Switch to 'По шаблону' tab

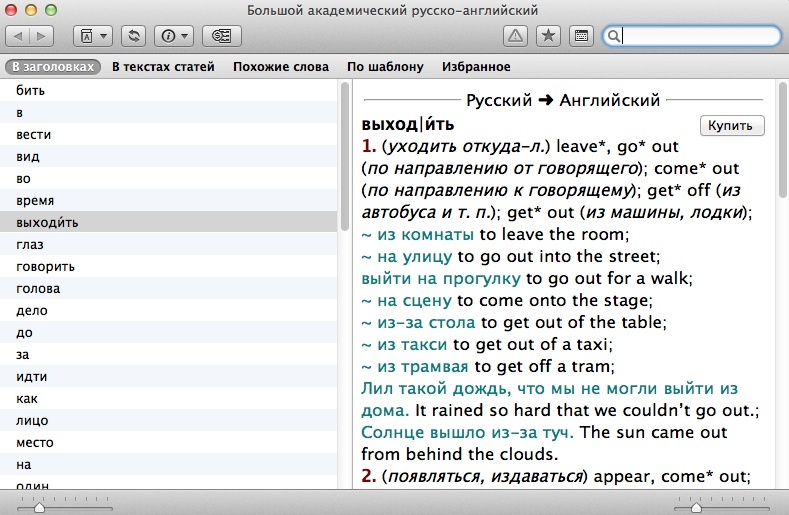(385, 66)
